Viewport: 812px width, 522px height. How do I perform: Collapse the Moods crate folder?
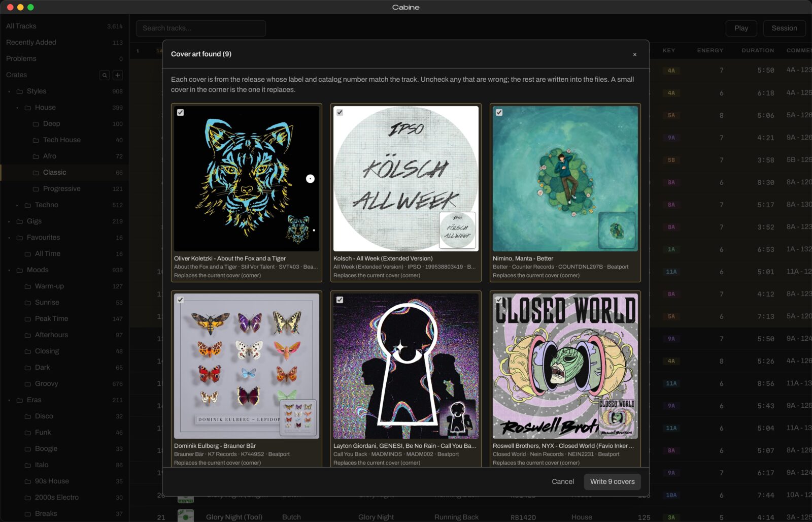[9, 270]
